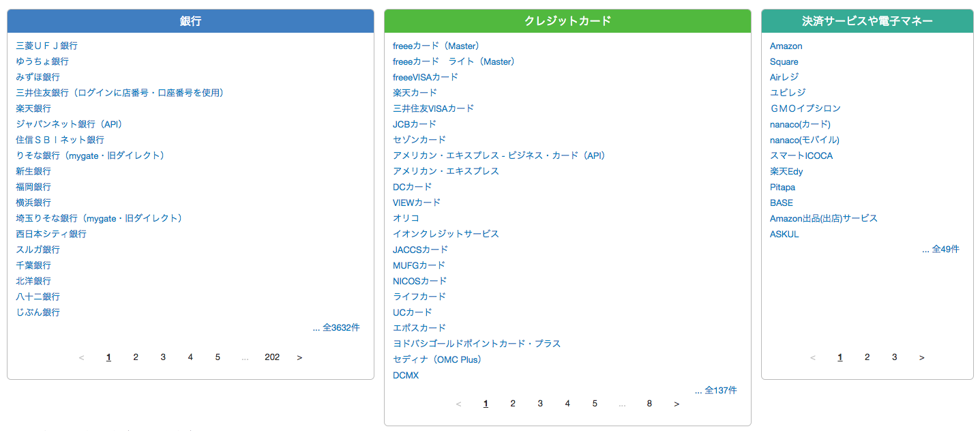980x431 pixels.
Task: Click 三井住友VISAカード link
Action: pos(433,108)
